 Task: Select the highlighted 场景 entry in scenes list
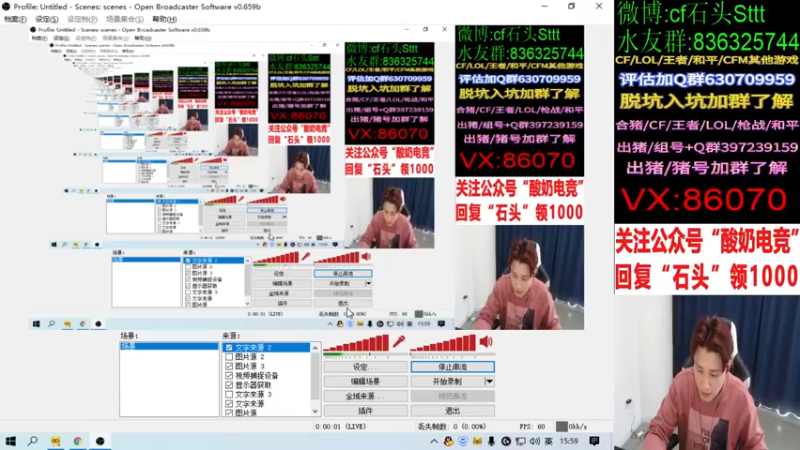click(169, 346)
